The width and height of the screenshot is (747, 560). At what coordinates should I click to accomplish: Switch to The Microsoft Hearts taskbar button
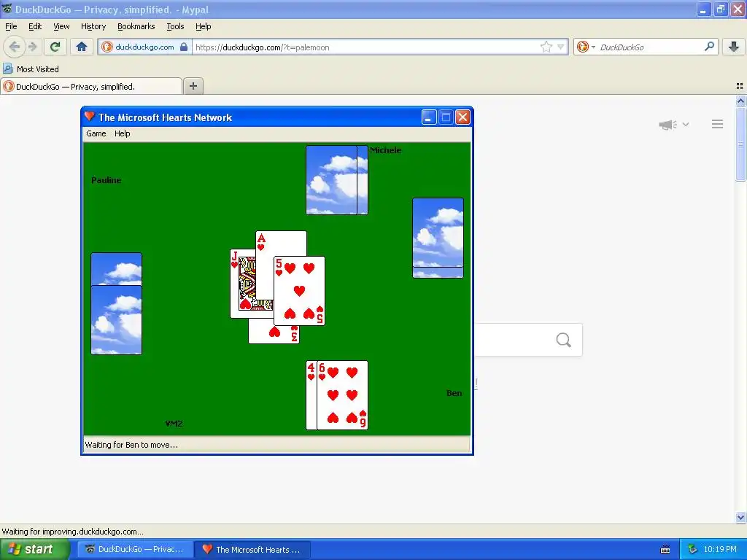(x=252, y=550)
